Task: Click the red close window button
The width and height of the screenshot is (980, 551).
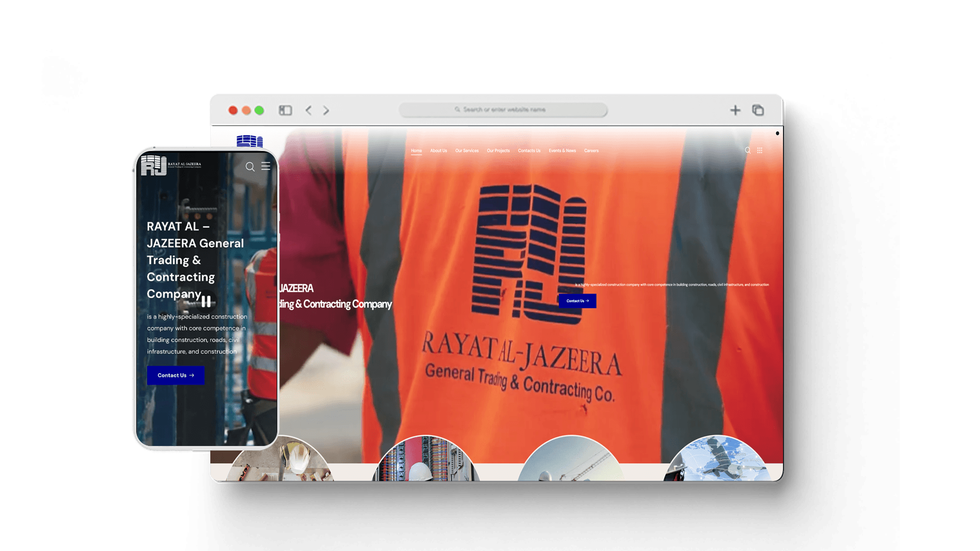Action: tap(233, 110)
